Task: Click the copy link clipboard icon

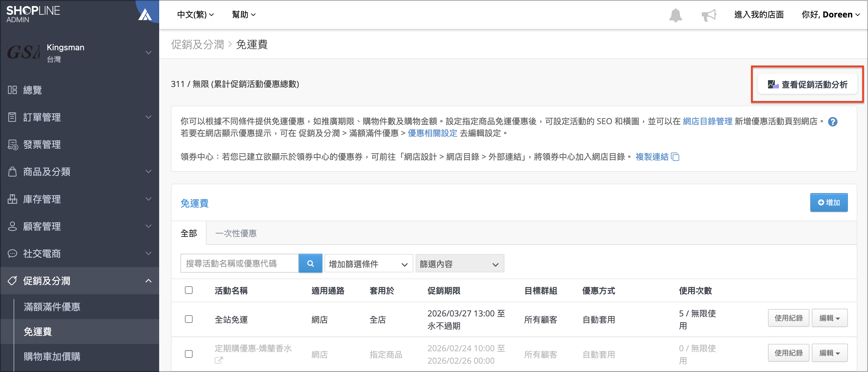Action: click(675, 157)
